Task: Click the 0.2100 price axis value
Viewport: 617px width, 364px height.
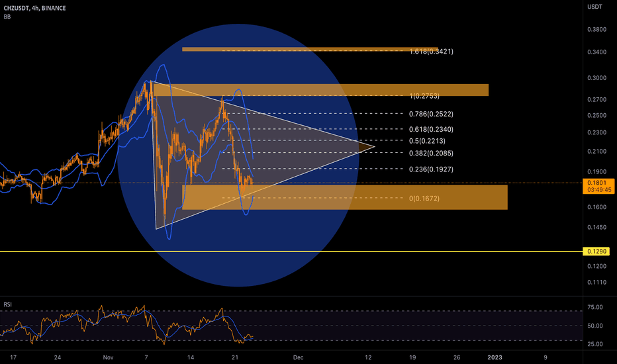Action: tap(596, 152)
